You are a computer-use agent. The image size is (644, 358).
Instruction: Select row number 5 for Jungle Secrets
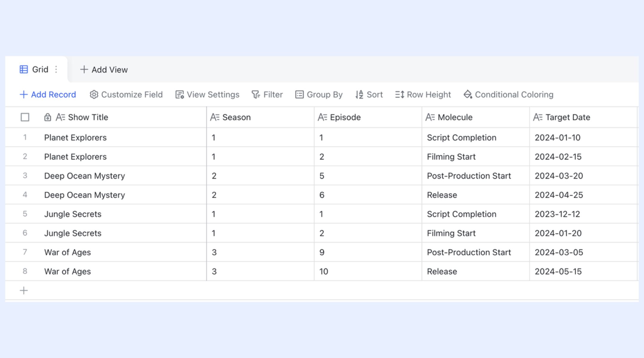click(x=25, y=214)
